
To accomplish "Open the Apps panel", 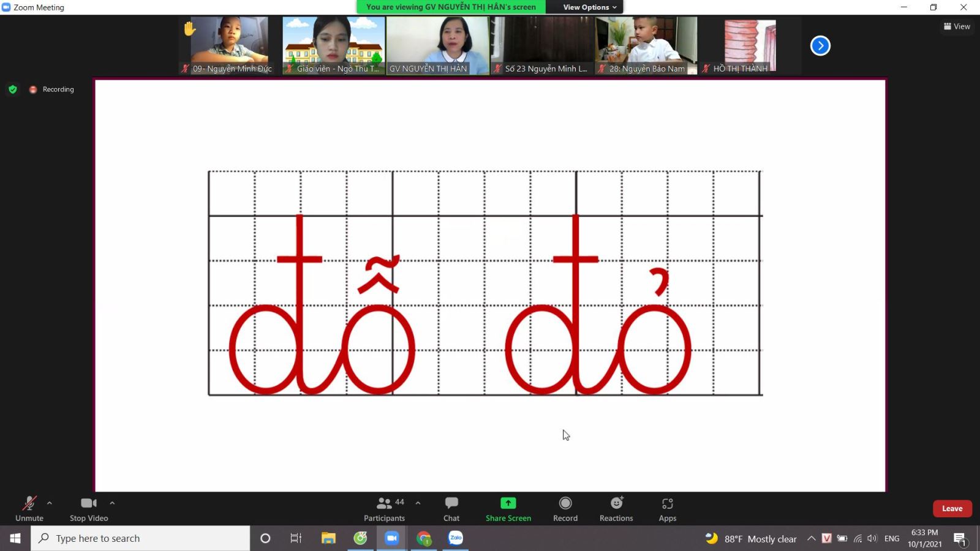I will pos(667,508).
